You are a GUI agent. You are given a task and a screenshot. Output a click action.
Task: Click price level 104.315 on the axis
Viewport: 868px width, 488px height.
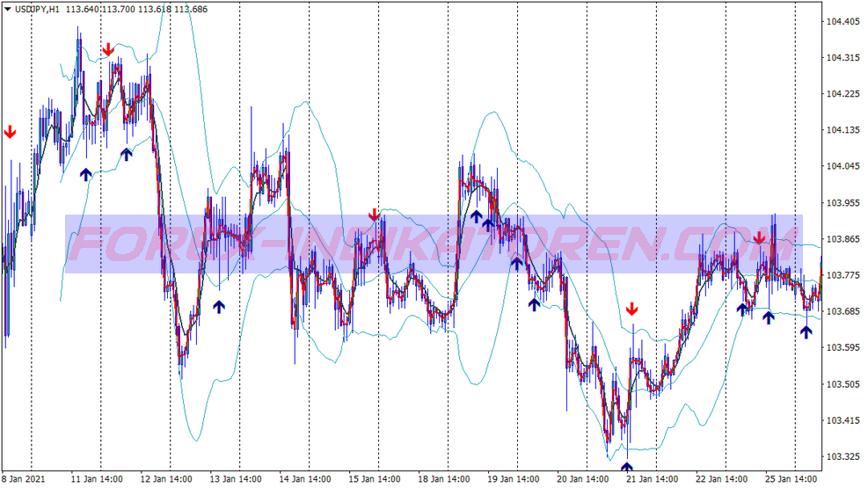[843, 57]
